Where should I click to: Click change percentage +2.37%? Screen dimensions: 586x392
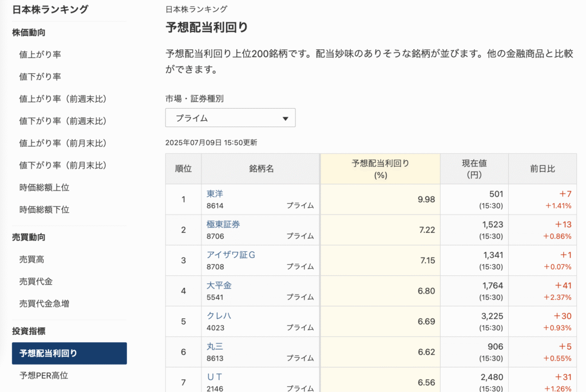click(557, 298)
